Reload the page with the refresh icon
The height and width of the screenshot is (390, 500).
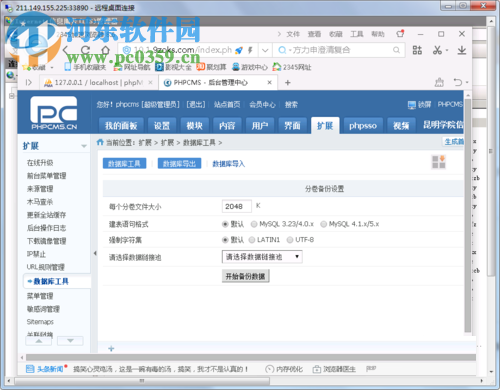86,50
